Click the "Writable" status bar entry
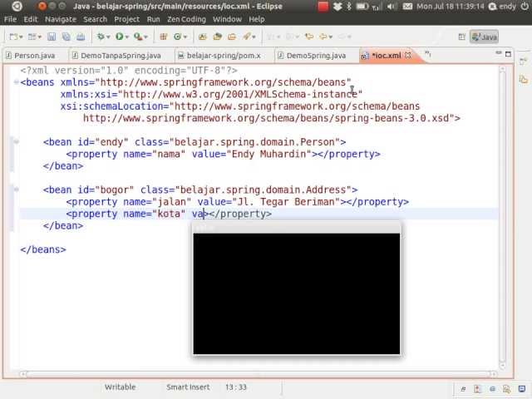The image size is (532, 399). tap(120, 387)
